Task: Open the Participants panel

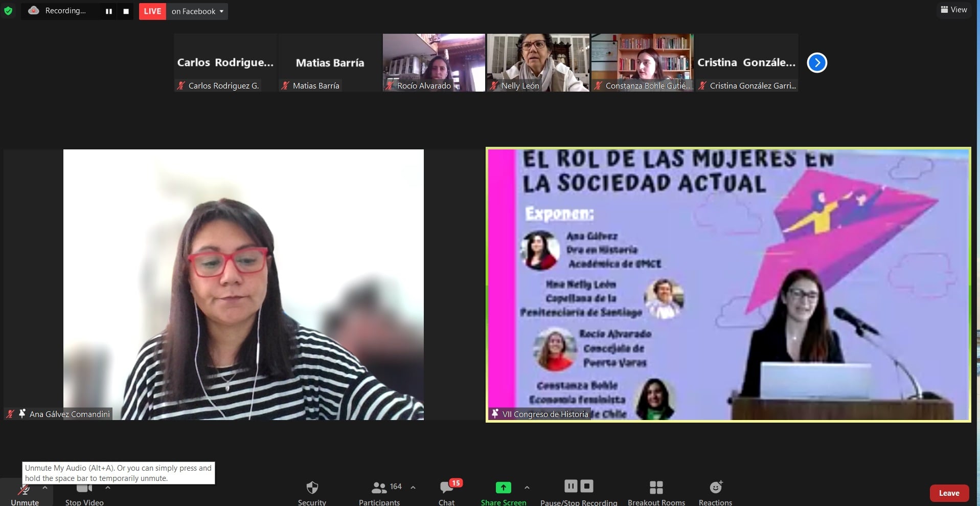Action: click(379, 493)
